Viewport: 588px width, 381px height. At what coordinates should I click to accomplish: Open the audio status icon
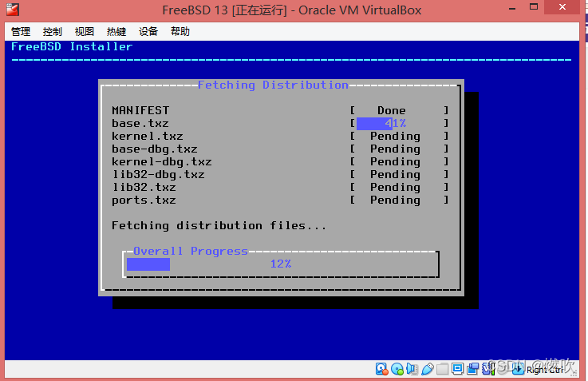tap(412, 369)
